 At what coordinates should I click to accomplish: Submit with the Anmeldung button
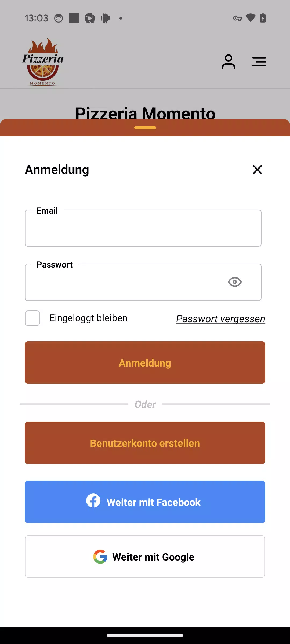click(145, 363)
